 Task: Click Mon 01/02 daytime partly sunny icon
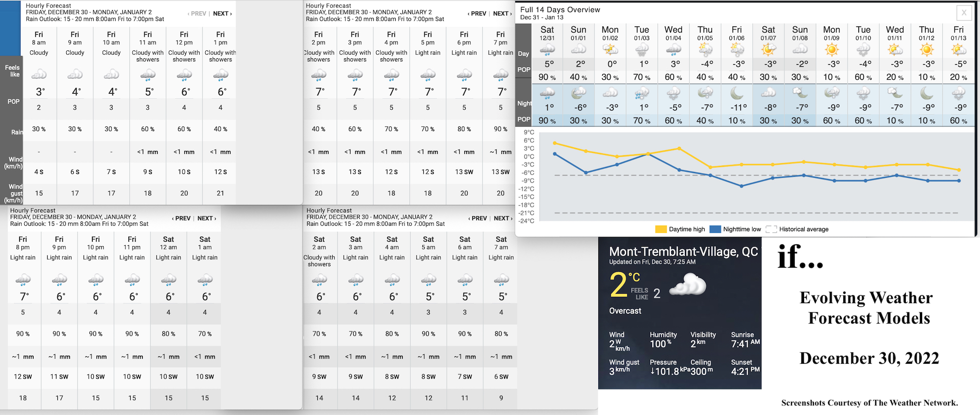tap(610, 49)
